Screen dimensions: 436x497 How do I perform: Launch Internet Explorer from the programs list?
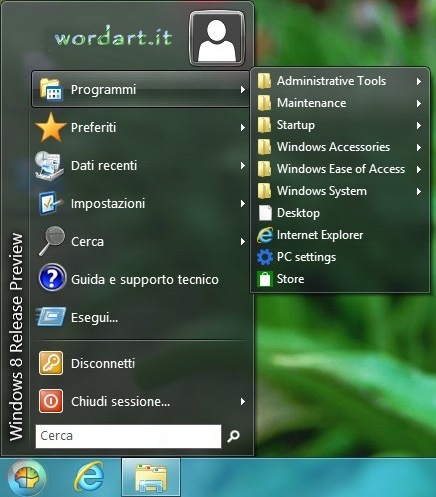coord(339,235)
